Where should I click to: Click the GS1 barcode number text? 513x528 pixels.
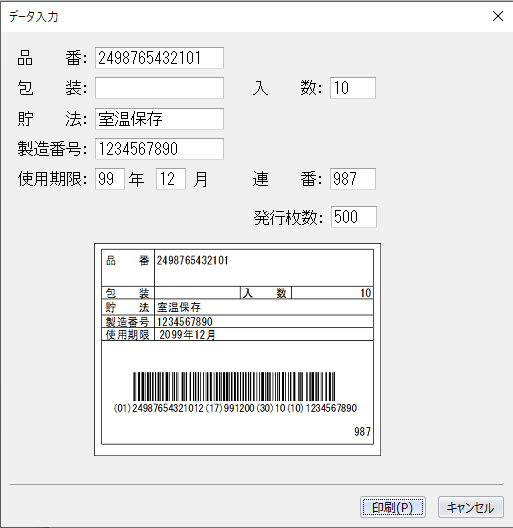point(235,408)
